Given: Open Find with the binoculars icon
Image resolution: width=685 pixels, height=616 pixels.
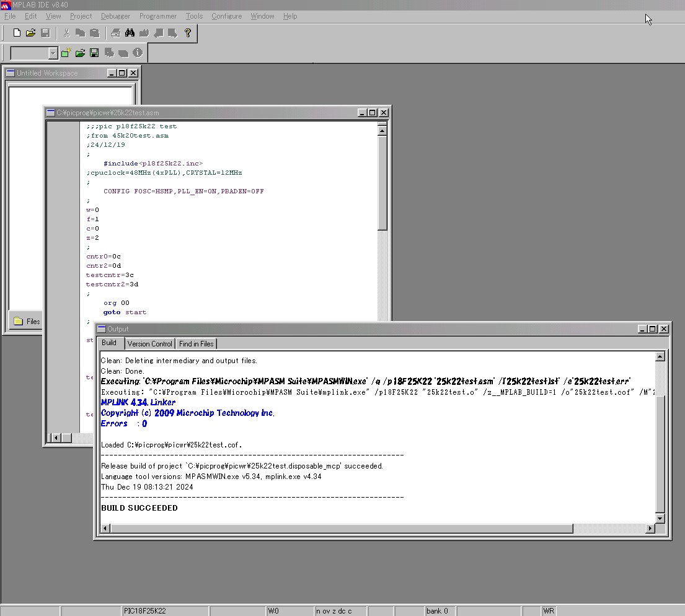Looking at the screenshot, I should 130,33.
